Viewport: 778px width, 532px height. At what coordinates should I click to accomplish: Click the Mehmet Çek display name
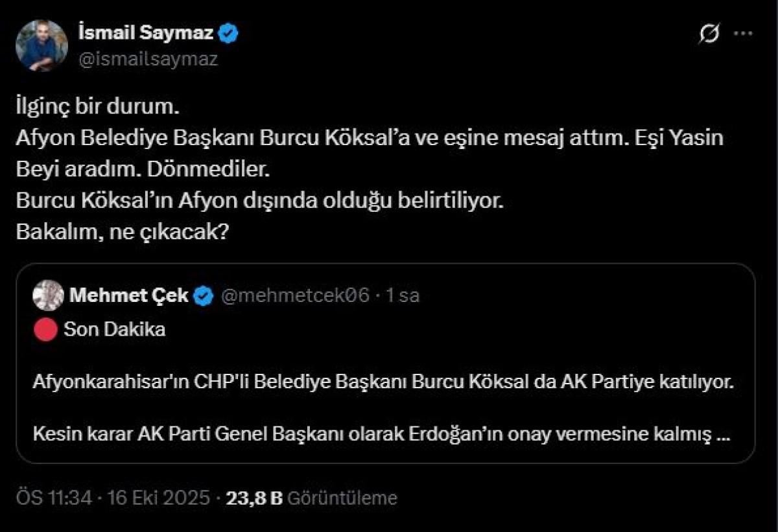pyautogui.click(x=128, y=295)
